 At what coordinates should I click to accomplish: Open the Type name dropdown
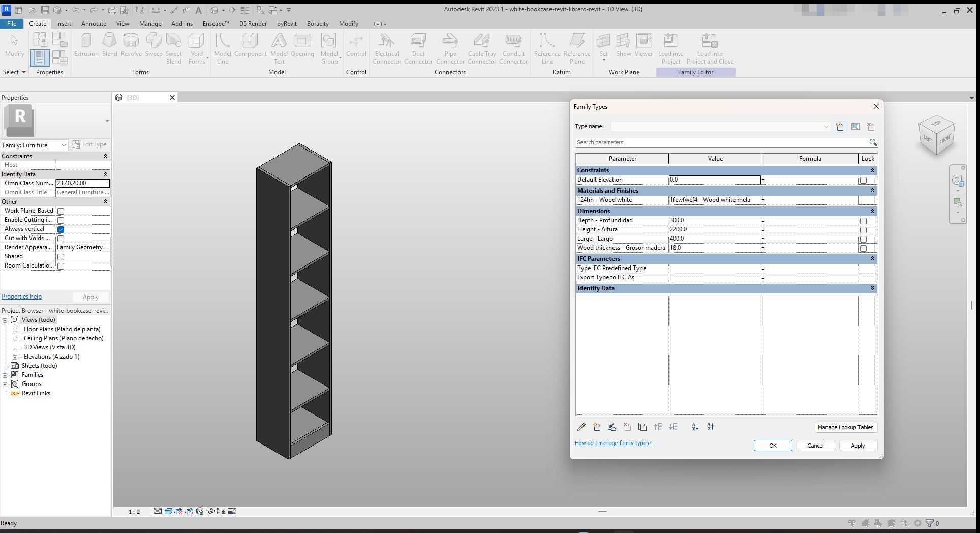826,127
